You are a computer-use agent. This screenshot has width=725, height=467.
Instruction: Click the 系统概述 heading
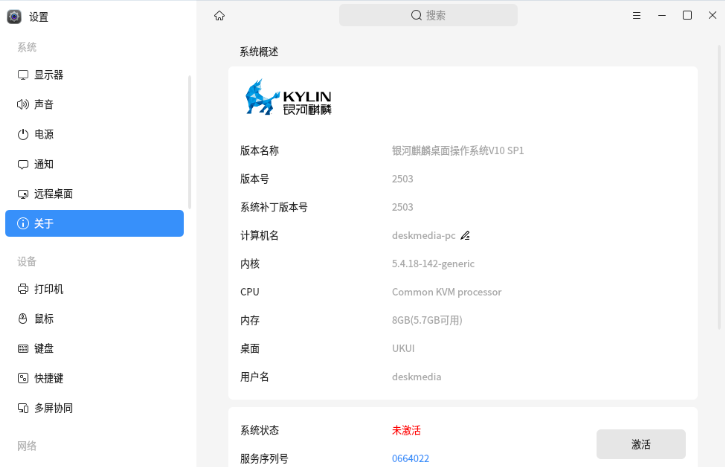click(259, 52)
